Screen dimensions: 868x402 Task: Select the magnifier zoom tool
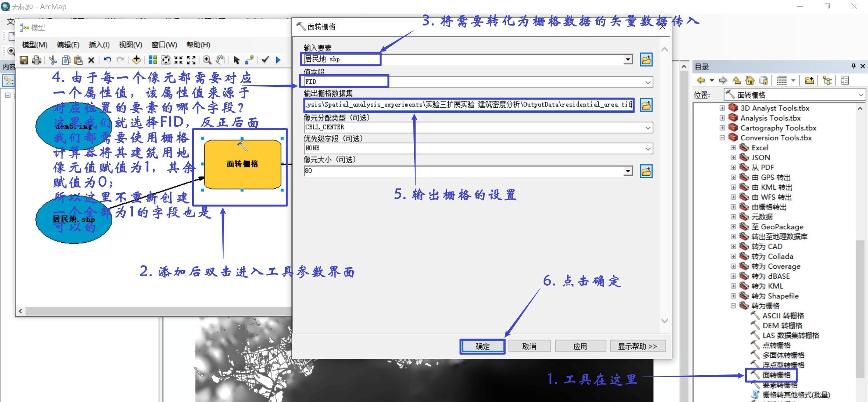point(207,60)
